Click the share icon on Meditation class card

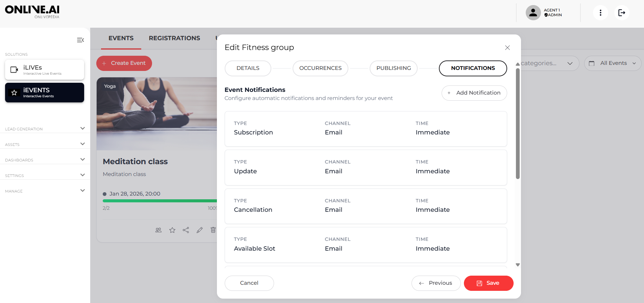[186, 230]
